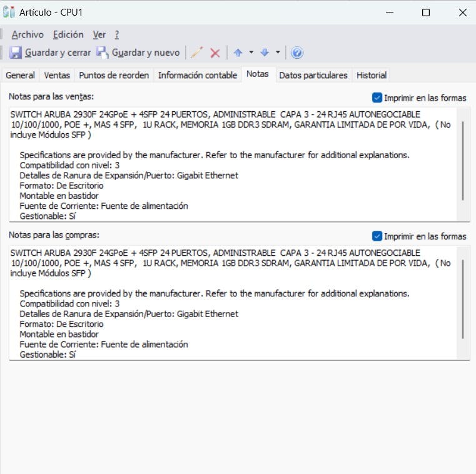Toggle Imprimir en las formas for ventas notes

pyautogui.click(x=377, y=98)
